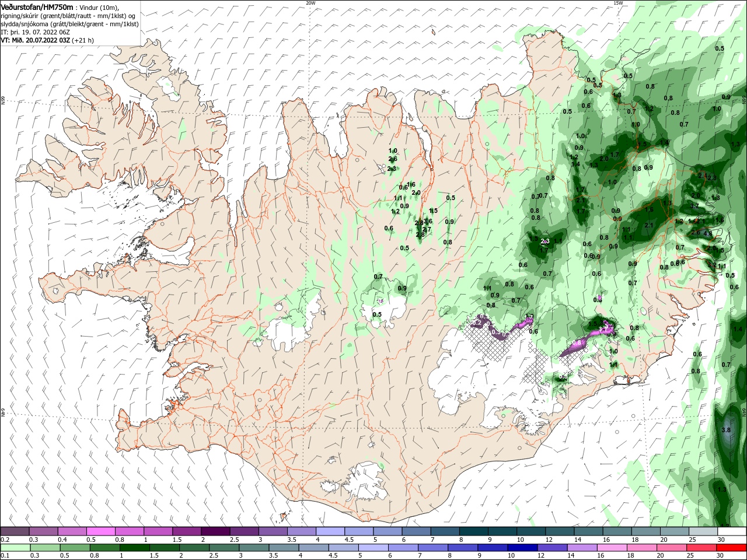This screenshot has height=560, width=747.
Task: Pick the 0.3 swatch in the rain scale
Action: (46, 548)
